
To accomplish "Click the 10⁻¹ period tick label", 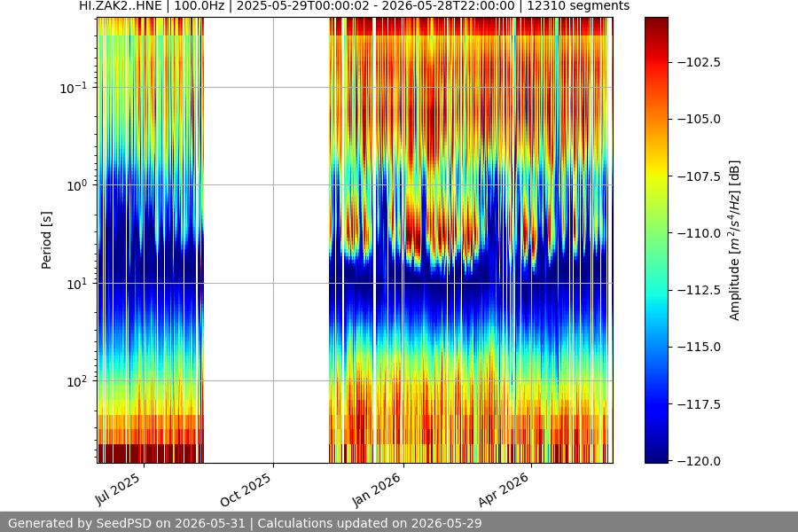I will (73, 88).
